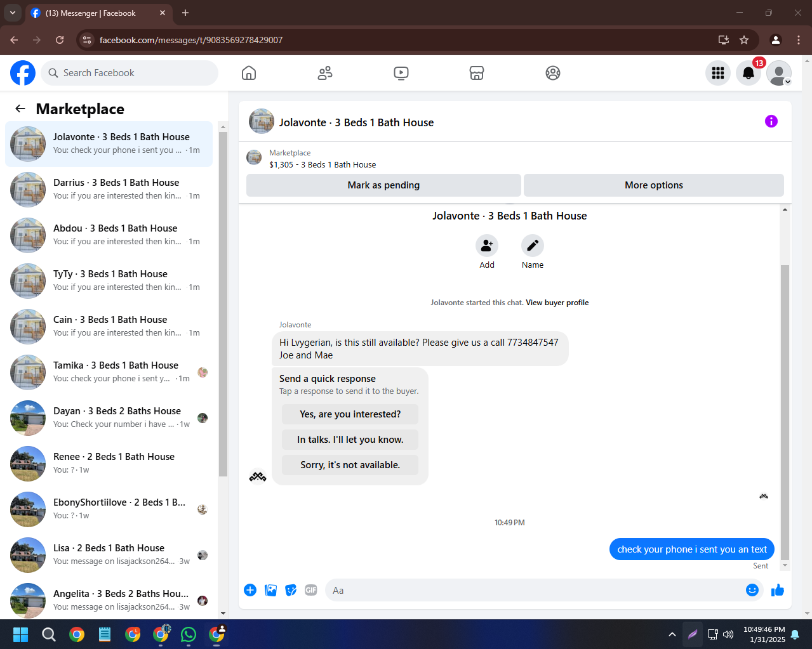Image resolution: width=812 pixels, height=649 pixels.
Task: Select the Messenger | Facebook tab
Action: click(x=98, y=13)
